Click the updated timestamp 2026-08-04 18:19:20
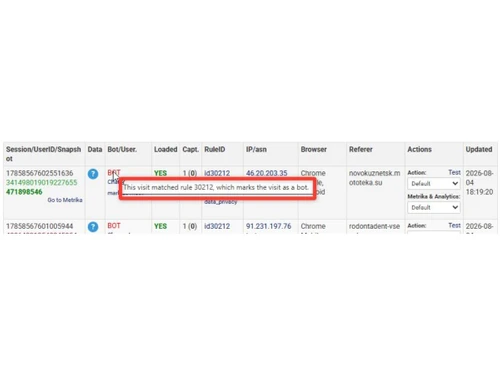Viewport: 500px width, 375px height. tap(479, 183)
